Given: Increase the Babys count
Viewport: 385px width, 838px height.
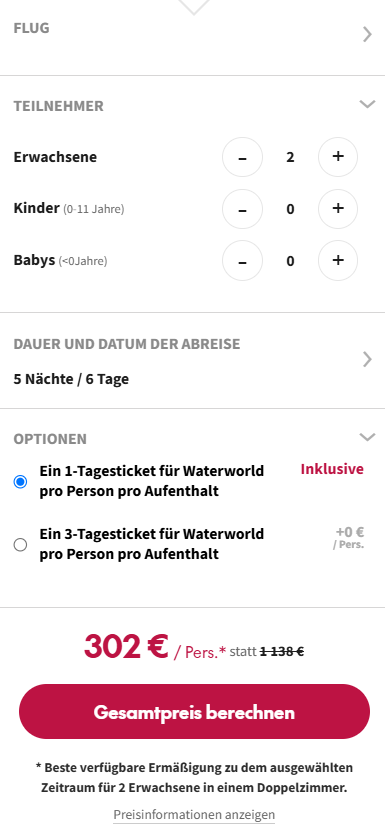Looking at the screenshot, I should coord(338,260).
